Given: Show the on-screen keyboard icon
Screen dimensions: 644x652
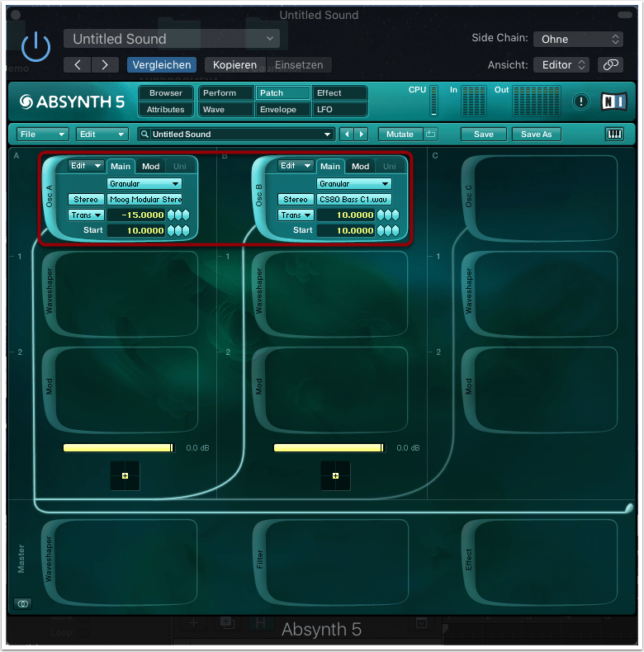Looking at the screenshot, I should (614, 135).
